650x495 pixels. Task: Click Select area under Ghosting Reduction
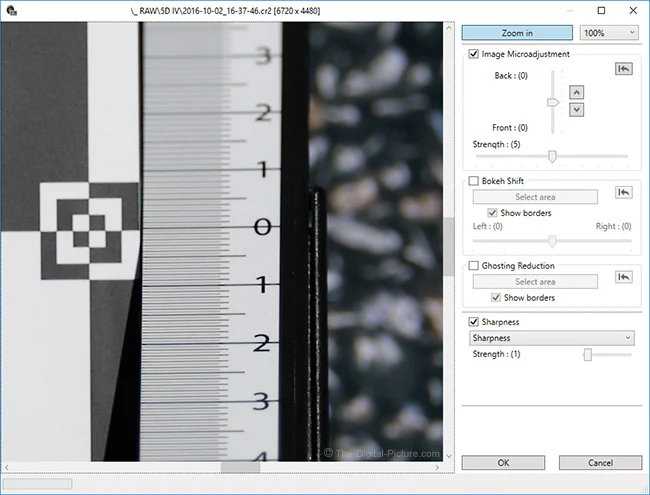(535, 281)
